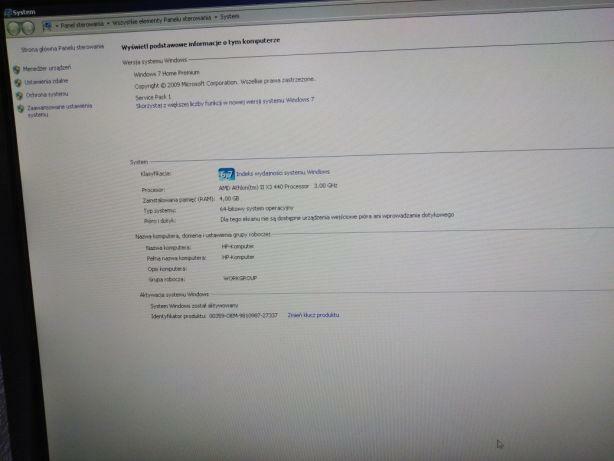Screen dimensions: 614x461
Task: Click the System window title icon
Action: pos(7,13)
